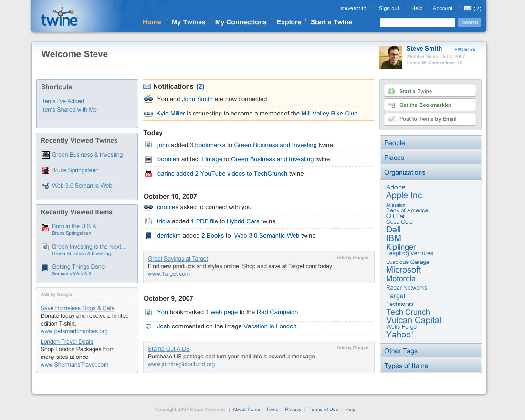The width and height of the screenshot is (525, 420).
Task: Open the Apple Inc. organization tag
Action: (404, 195)
